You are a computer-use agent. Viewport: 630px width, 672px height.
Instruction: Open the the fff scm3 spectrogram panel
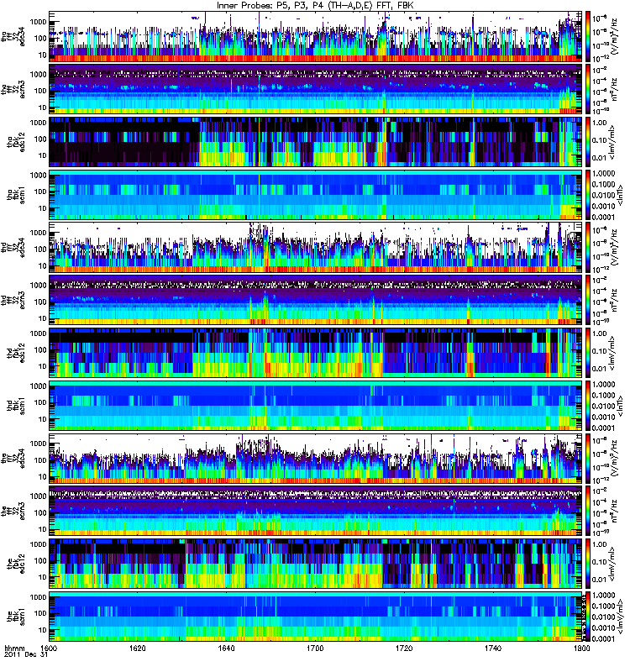pyautogui.click(x=316, y=511)
